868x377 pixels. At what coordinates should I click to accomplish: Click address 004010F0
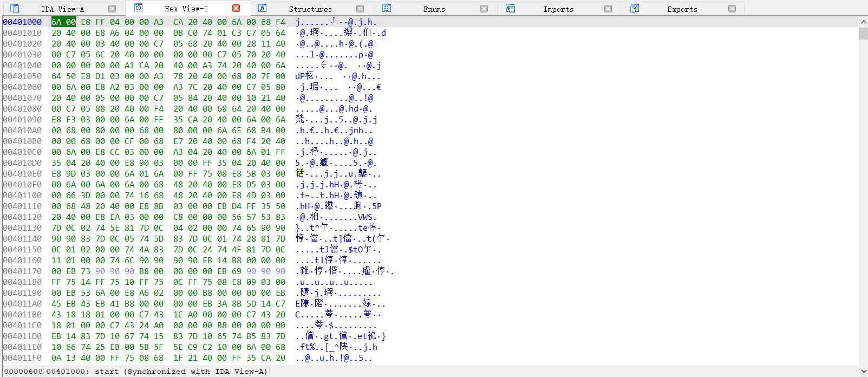(x=22, y=185)
